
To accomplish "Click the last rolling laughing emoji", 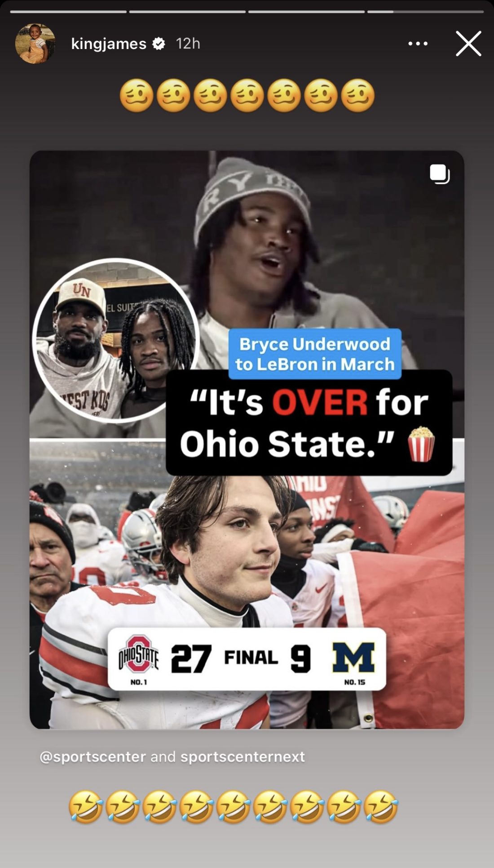I will [x=381, y=806].
